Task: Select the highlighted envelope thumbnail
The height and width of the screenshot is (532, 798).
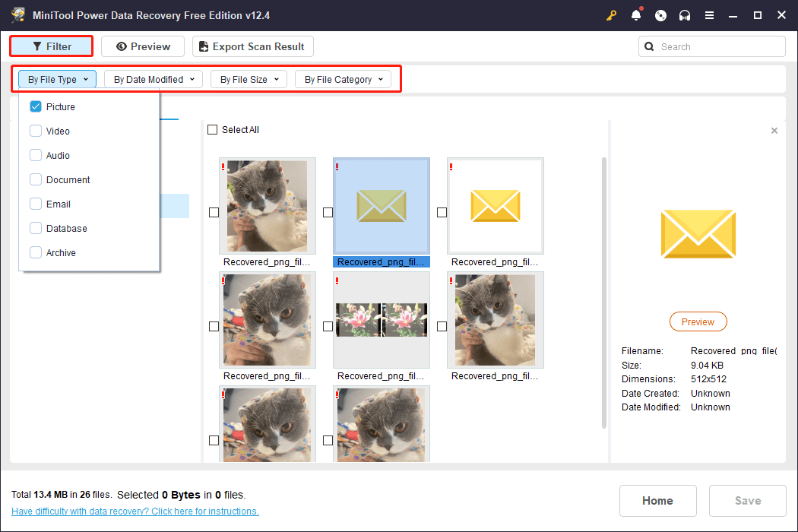Action: pyautogui.click(x=382, y=206)
